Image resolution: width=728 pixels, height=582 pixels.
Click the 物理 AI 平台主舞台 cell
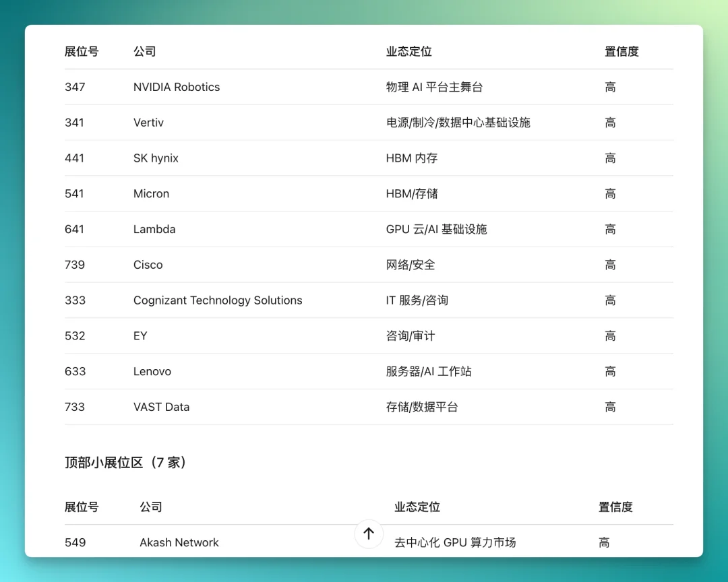point(434,88)
